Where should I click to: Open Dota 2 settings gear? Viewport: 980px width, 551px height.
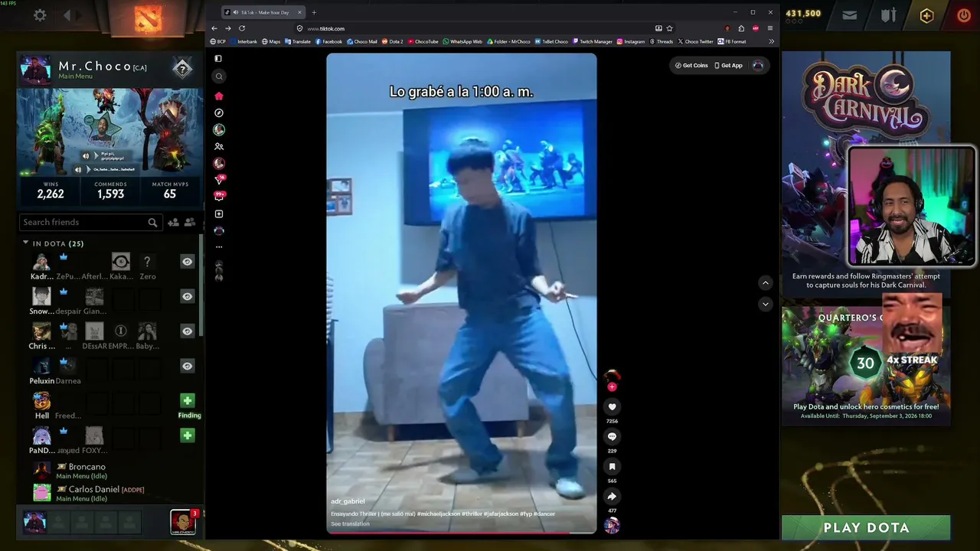pos(40,15)
